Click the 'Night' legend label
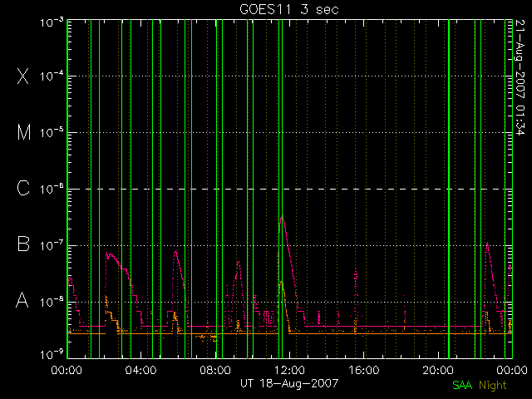532x399 pixels. (493, 386)
